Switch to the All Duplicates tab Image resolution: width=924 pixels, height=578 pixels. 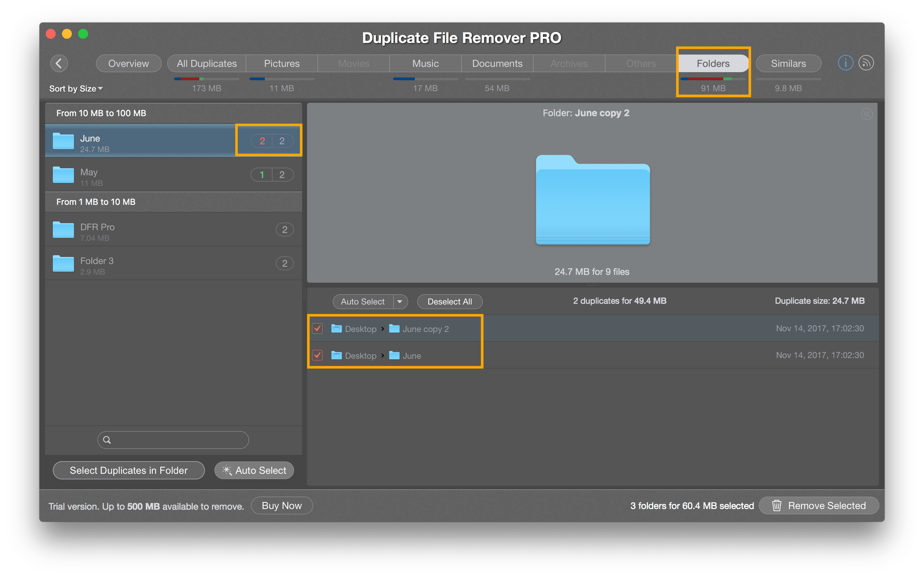point(207,63)
